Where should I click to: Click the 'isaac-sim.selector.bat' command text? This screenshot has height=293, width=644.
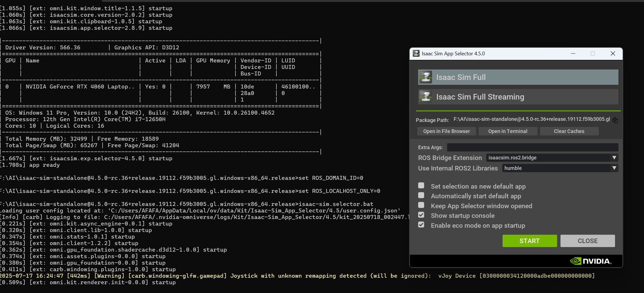[336, 204]
